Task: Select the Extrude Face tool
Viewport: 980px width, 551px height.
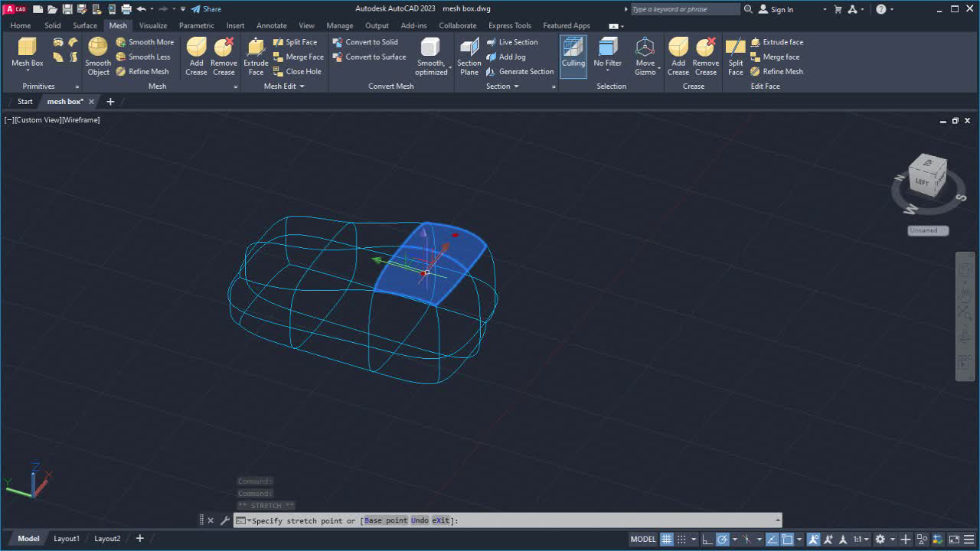Action: tap(255, 57)
